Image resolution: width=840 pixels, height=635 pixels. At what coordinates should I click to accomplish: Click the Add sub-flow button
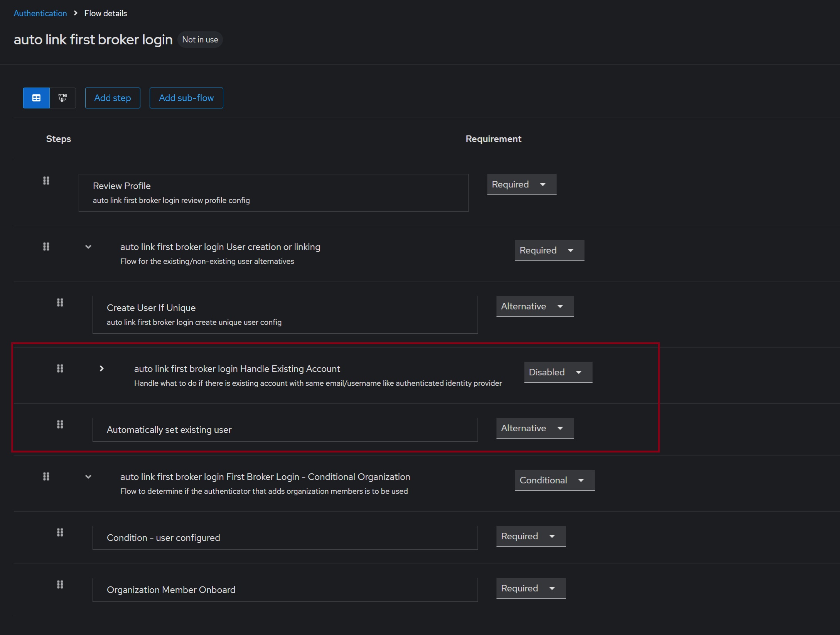[x=186, y=98]
